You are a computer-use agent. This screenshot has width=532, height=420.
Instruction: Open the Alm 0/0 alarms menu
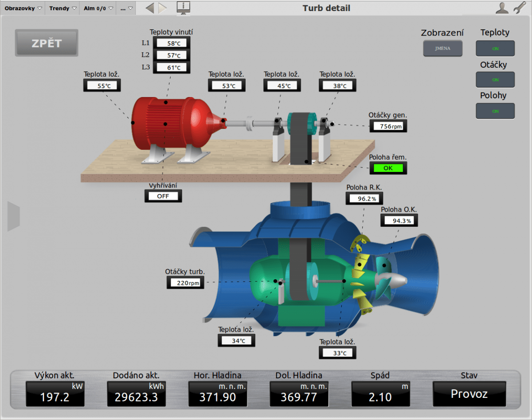pyautogui.click(x=98, y=8)
